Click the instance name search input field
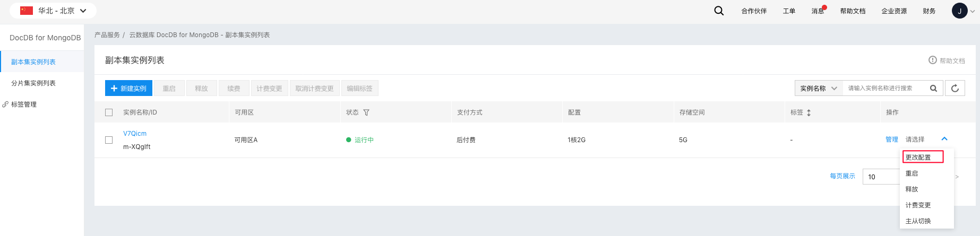Viewport: 980px width, 236px height. (x=886, y=88)
